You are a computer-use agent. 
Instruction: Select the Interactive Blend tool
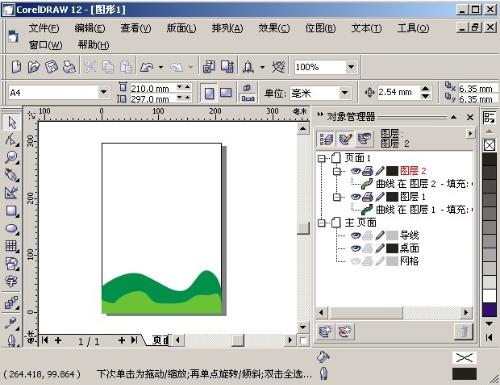[x=12, y=303]
